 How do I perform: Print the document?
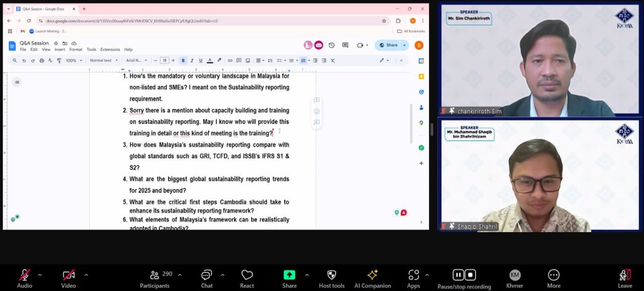point(42,61)
